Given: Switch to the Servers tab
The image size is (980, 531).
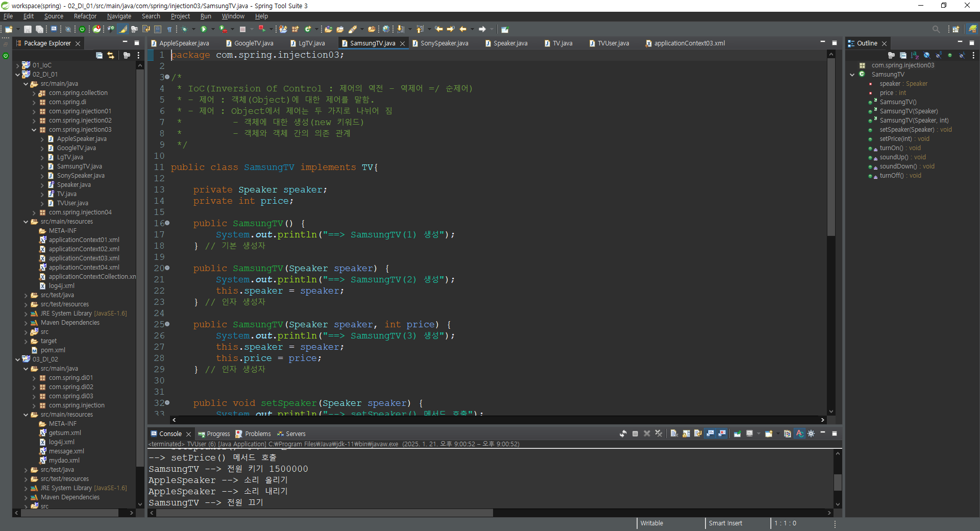Looking at the screenshot, I should 291,434.
